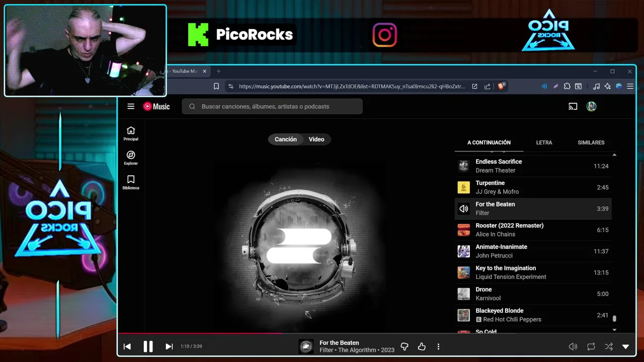Switch to Canción mode
The image size is (644, 362).
point(286,139)
